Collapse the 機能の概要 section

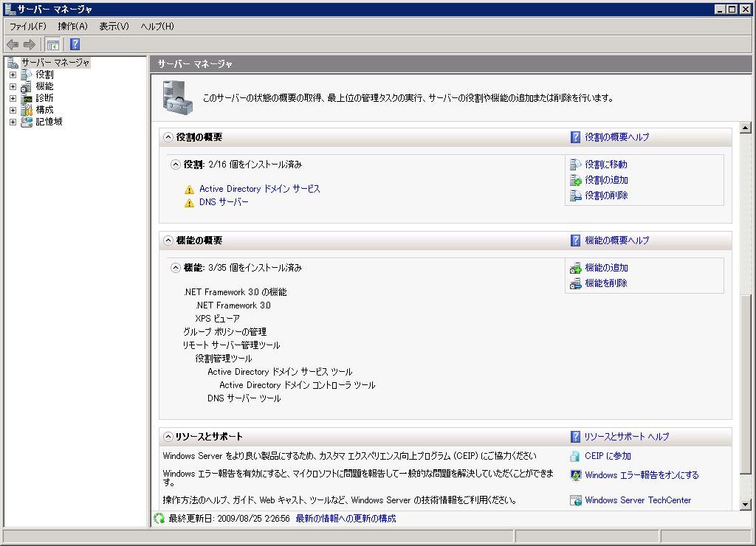pos(168,241)
